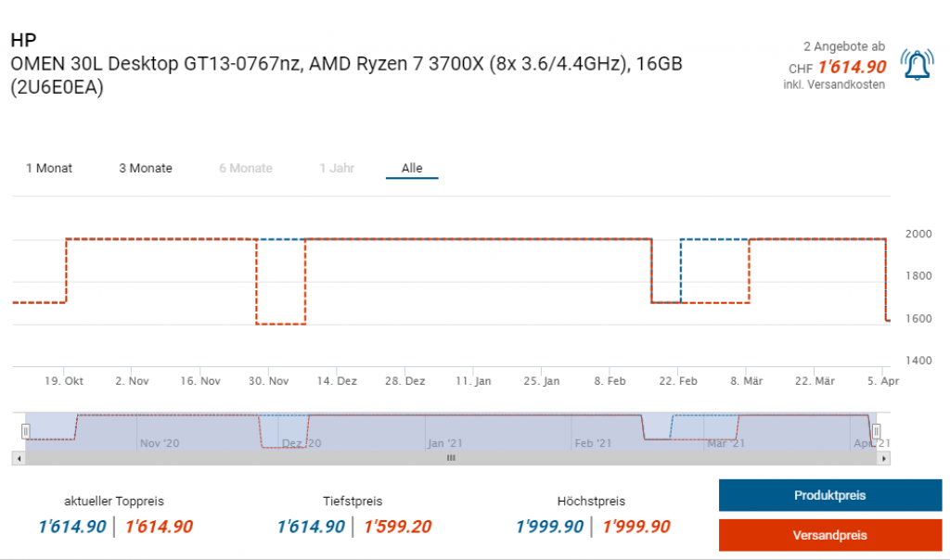Click Dez '20 in the navigator overview
This screenshot has width=950, height=560.
[x=302, y=443]
